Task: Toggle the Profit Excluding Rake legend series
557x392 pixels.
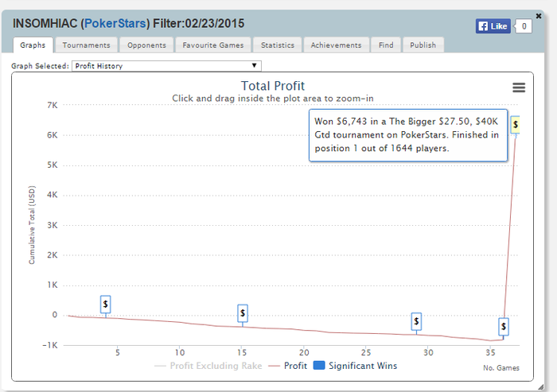Action: pos(208,366)
